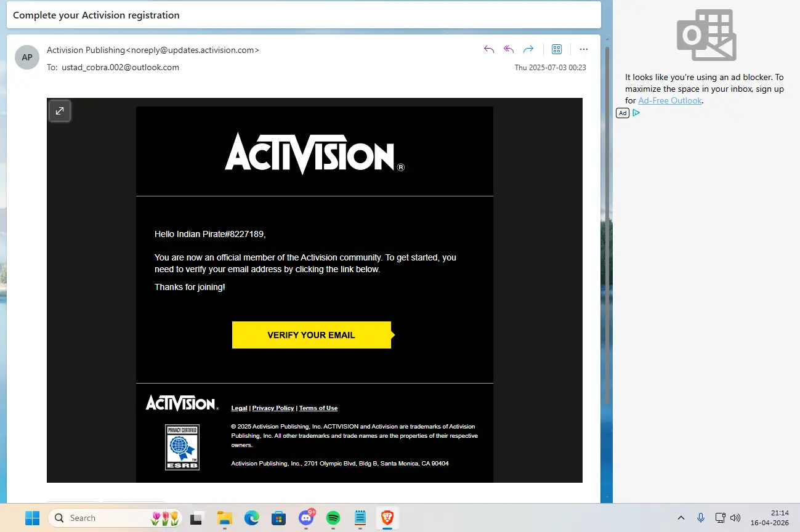Open Notepad from the taskbar
This screenshot has height=532, width=800.
pyautogui.click(x=360, y=518)
